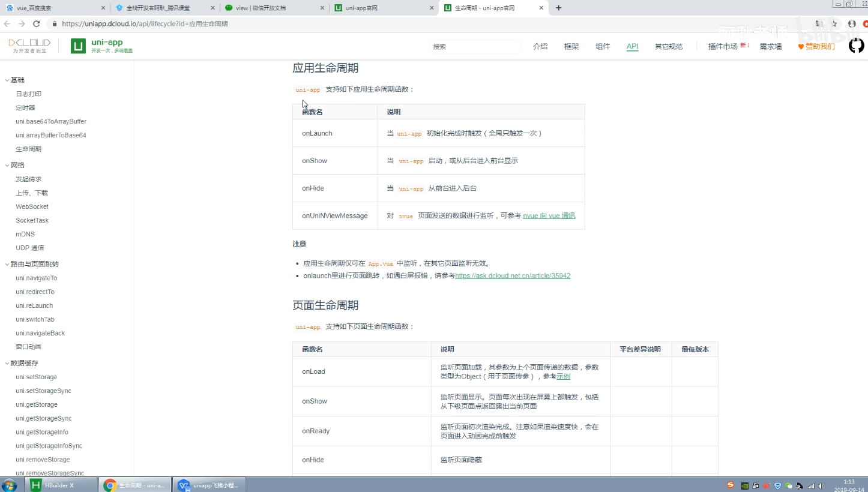Open the 需求墙 menu item
The image size is (868, 492).
(770, 46)
